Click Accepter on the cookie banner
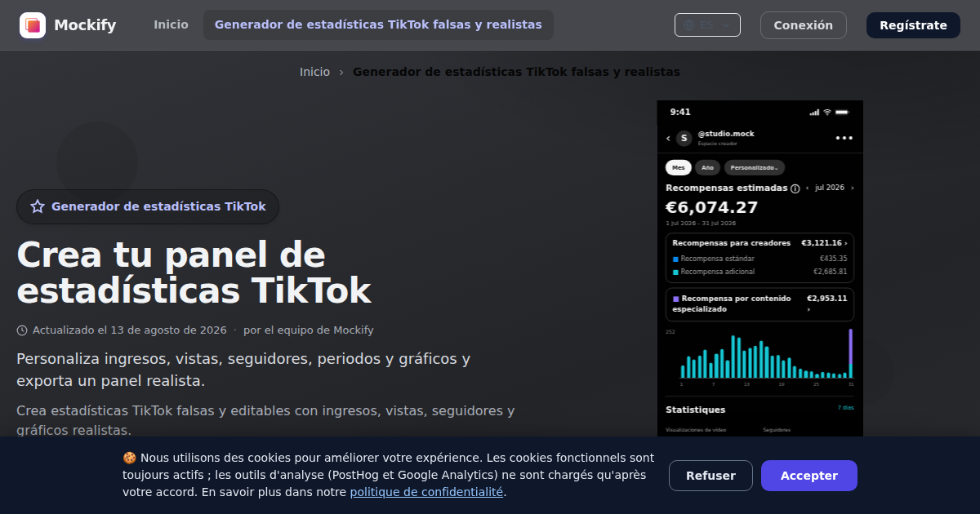 809,476
